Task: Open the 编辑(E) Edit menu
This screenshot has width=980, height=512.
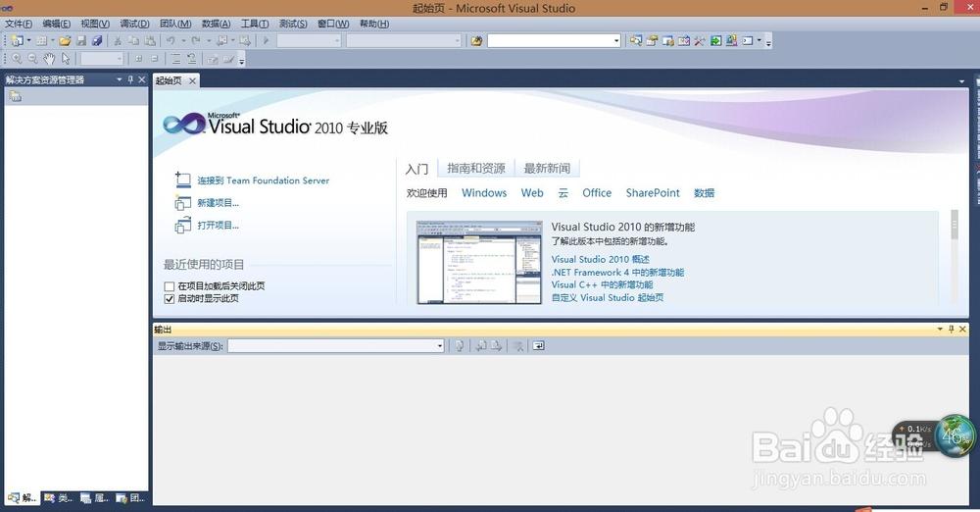Action: [56, 24]
